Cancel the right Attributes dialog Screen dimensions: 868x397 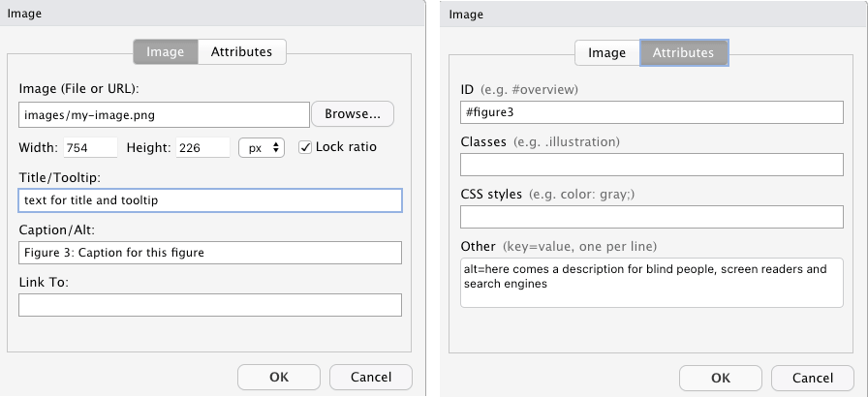pos(813,379)
